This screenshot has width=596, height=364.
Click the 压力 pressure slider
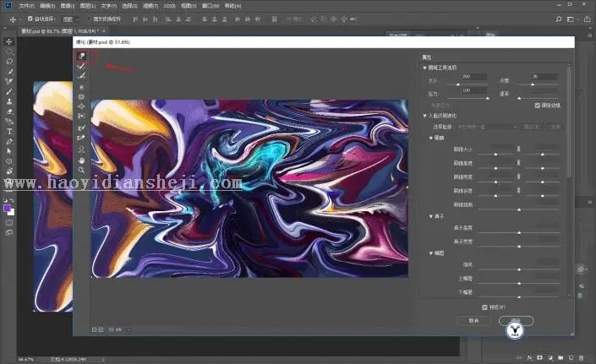click(x=467, y=98)
